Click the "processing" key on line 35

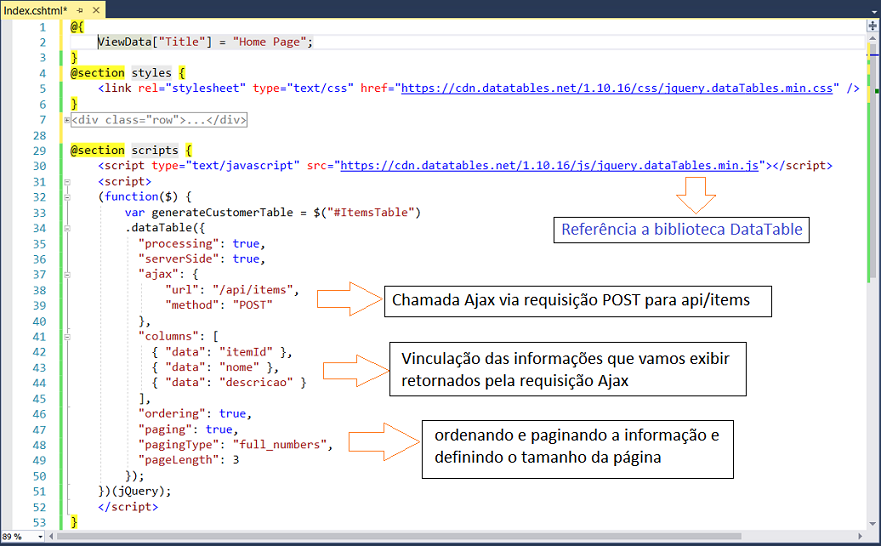click(x=179, y=244)
